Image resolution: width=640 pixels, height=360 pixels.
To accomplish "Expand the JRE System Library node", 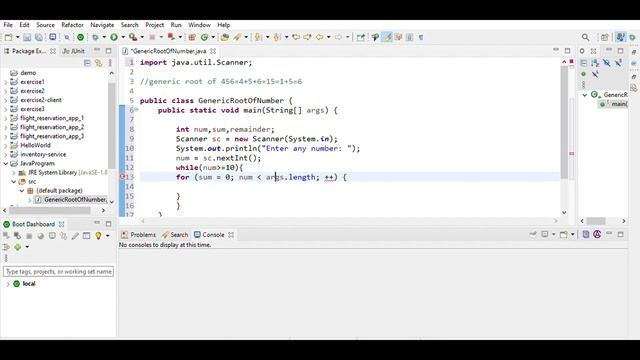I will pyautogui.click(x=13, y=173).
